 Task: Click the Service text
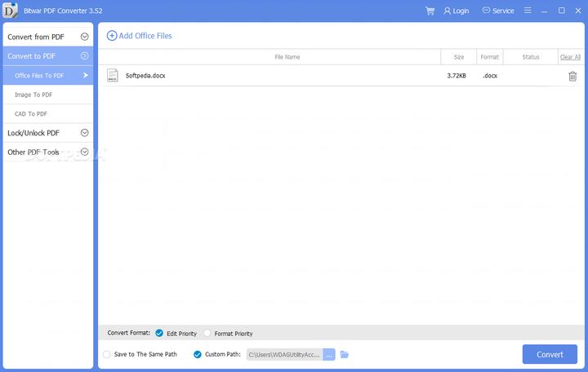503,11
